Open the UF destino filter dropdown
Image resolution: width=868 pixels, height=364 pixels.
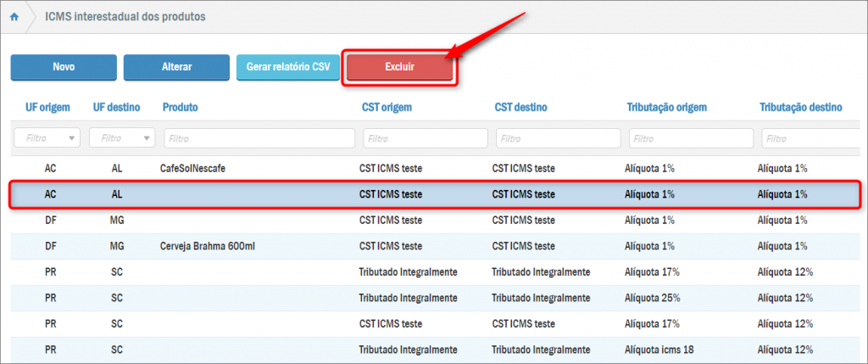click(122, 138)
